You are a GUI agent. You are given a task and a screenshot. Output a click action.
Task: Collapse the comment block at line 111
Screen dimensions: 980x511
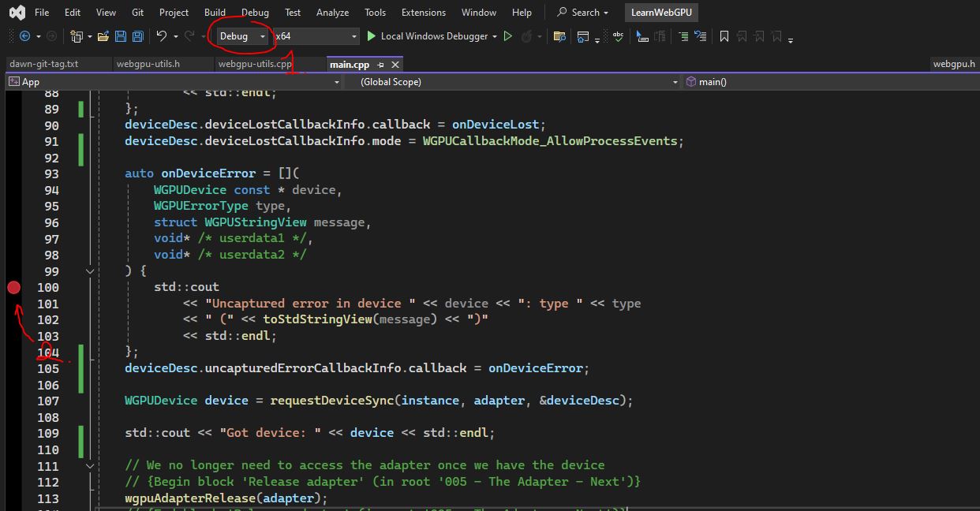click(x=90, y=465)
